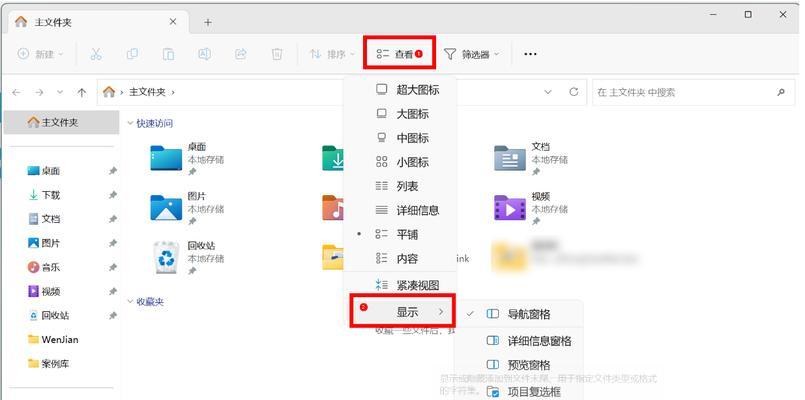This screenshot has height=400, width=805.
Task: Open the 视频 folder tile in quick access
Action: (531, 208)
